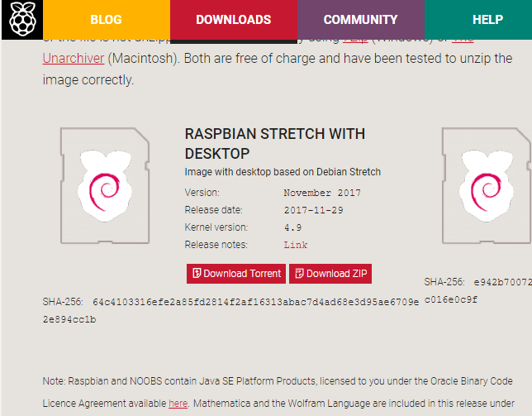The height and width of the screenshot is (416, 532).
Task: Click the 'Release date:' label
Action: pyautogui.click(x=213, y=210)
